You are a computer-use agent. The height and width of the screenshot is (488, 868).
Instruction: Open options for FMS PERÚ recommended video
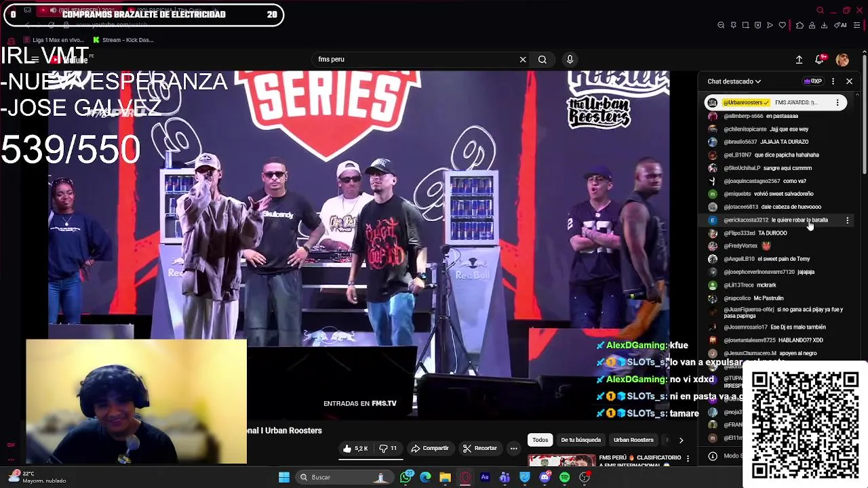click(x=688, y=459)
